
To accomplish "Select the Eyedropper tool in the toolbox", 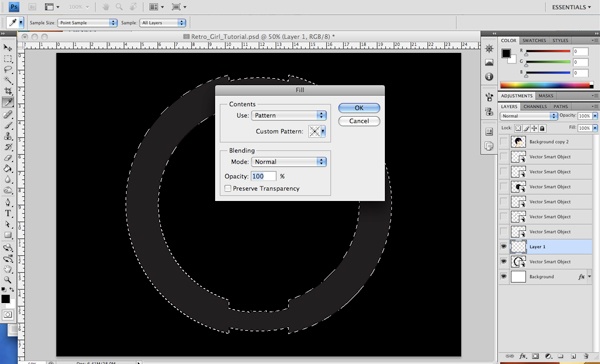I will [8, 102].
